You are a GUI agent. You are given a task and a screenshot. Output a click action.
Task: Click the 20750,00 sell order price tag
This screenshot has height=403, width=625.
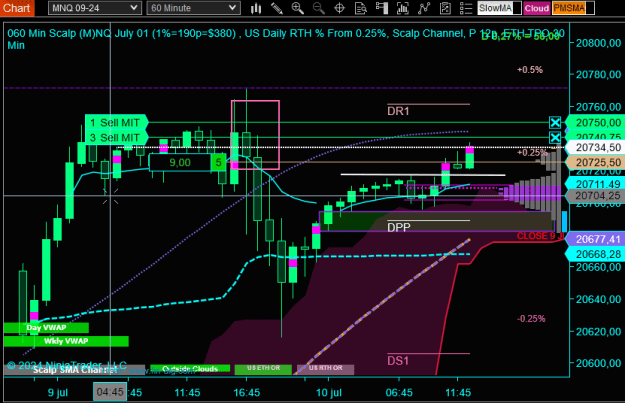pos(596,123)
